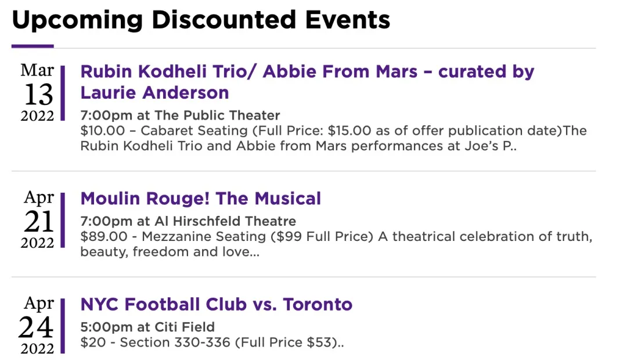Click the year 2022 under Apr 24

pyautogui.click(x=37, y=349)
